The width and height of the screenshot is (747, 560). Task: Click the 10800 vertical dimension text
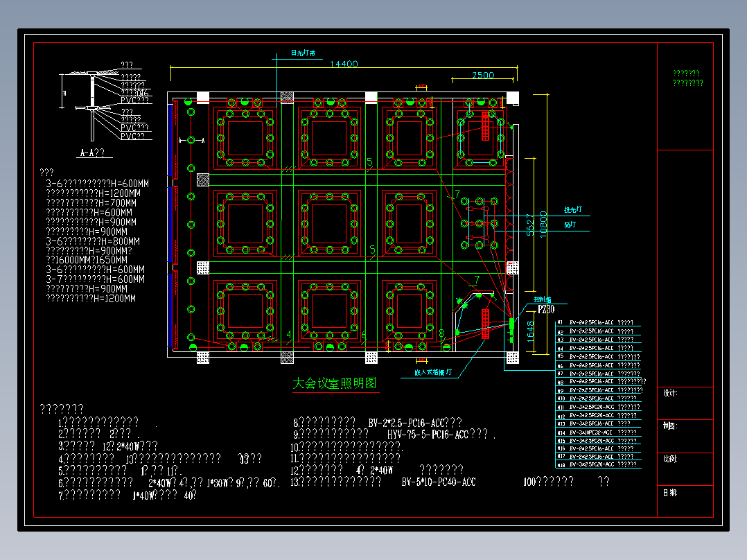[x=543, y=224]
